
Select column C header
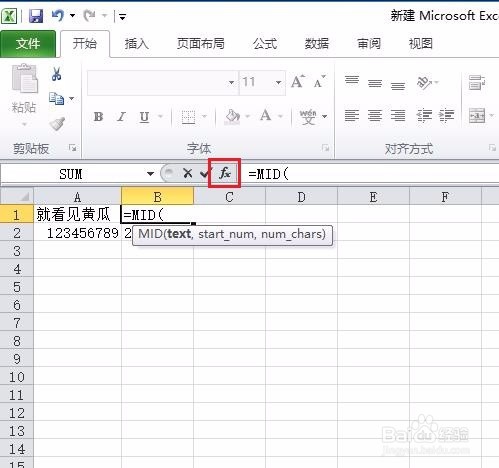[229, 197]
